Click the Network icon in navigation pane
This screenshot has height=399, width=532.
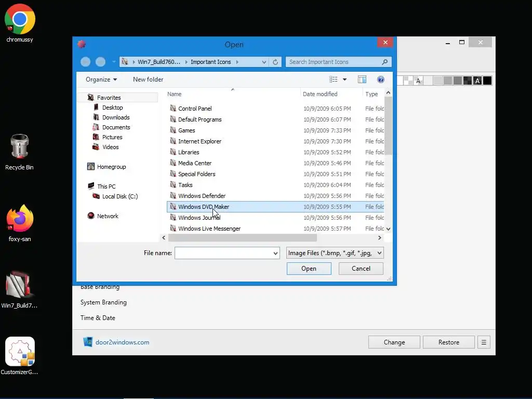coord(90,216)
